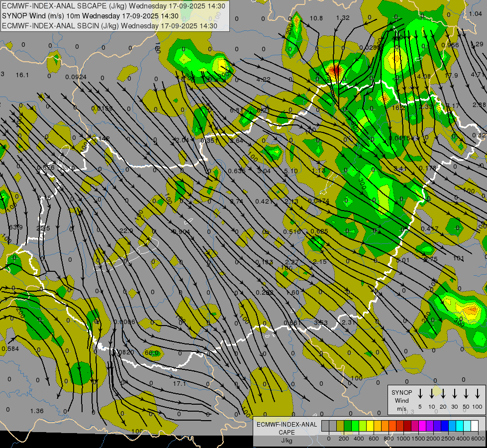The image size is (487, 448).
Task: Select the ECMWF-INDEX-ANAL SBCAPE title line
Action: 113,6
